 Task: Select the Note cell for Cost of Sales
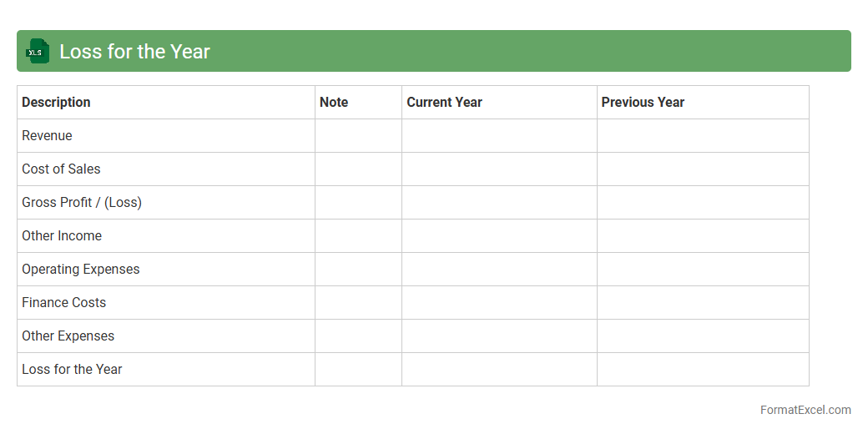(358, 169)
